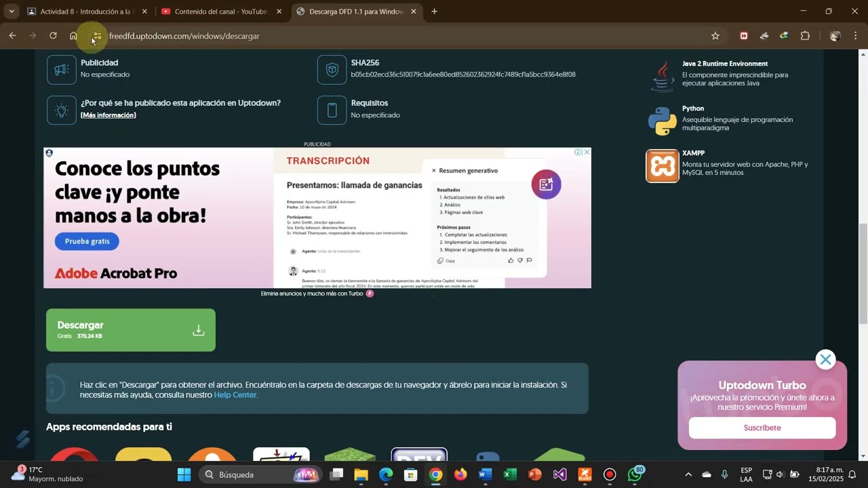868x488 pixels.
Task: Open the XAMPP app icon
Action: tap(662, 166)
